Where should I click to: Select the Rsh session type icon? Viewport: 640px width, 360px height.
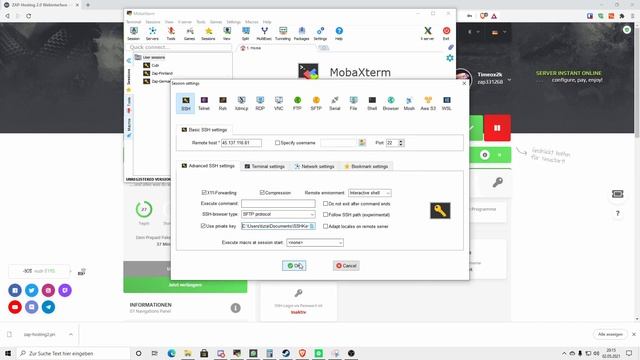point(222,103)
